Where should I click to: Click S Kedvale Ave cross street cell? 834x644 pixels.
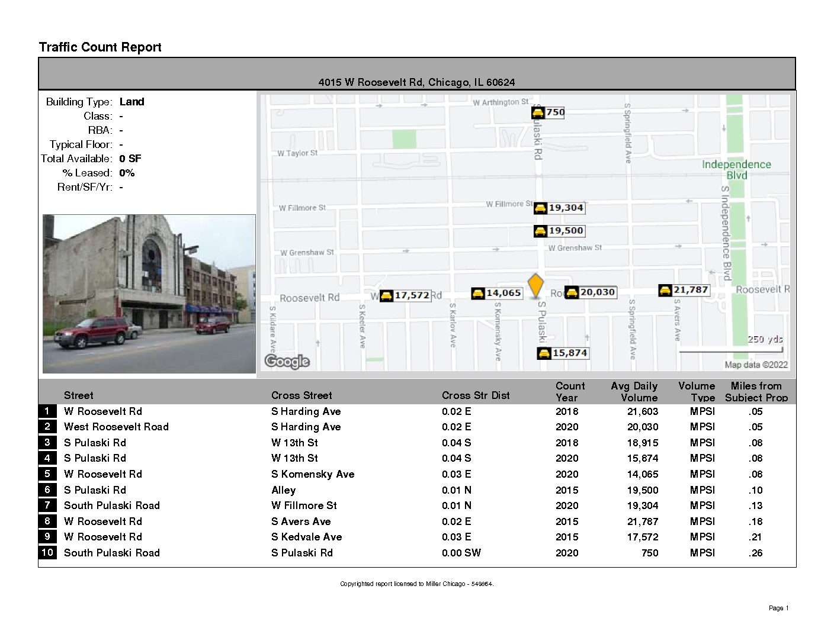coord(306,537)
